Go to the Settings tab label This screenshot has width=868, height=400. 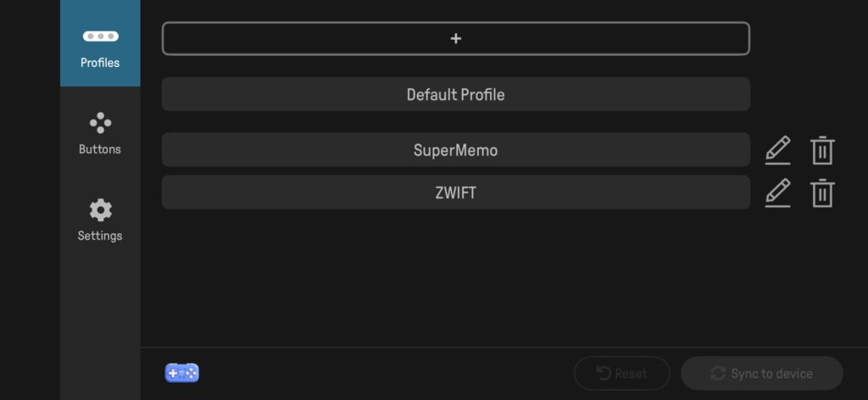tap(100, 236)
